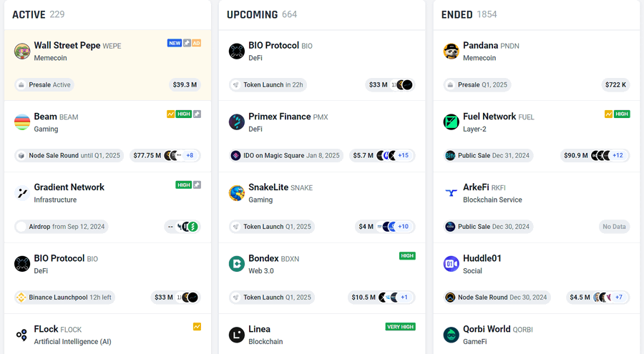Open the Linea project link
Screen dimensions: 644x354
[259, 329]
